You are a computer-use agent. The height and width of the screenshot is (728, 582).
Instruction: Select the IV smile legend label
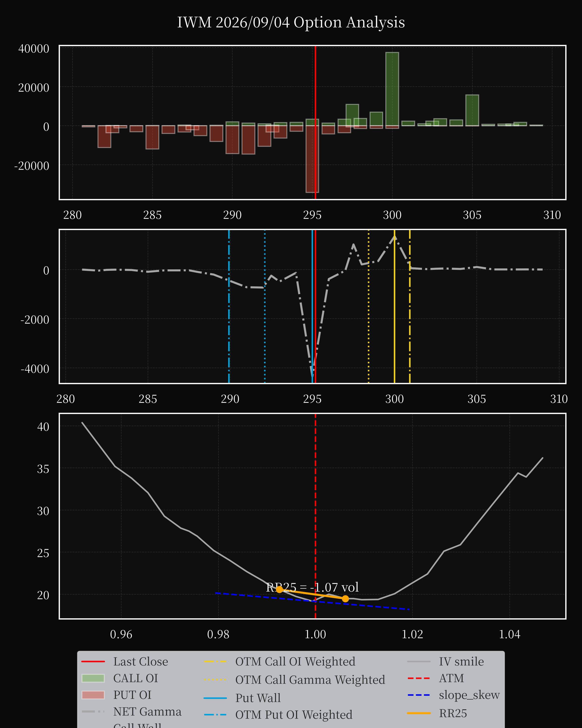461,662
